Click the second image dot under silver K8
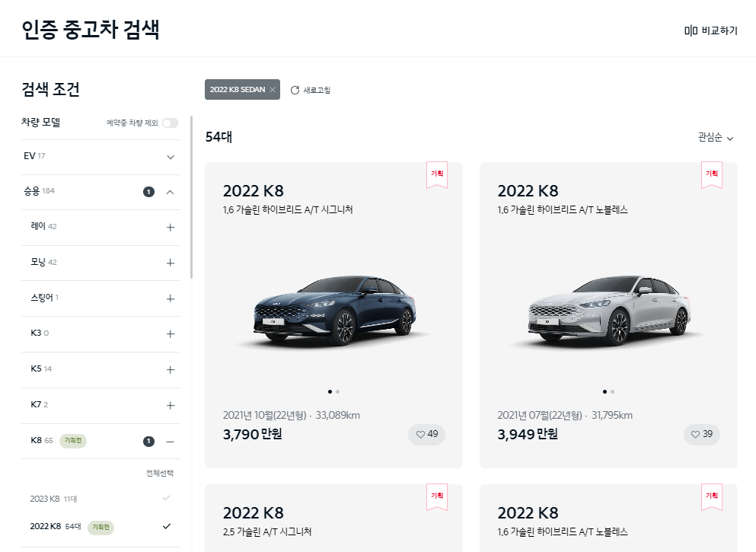This screenshot has height=552, width=756. pyautogui.click(x=612, y=392)
